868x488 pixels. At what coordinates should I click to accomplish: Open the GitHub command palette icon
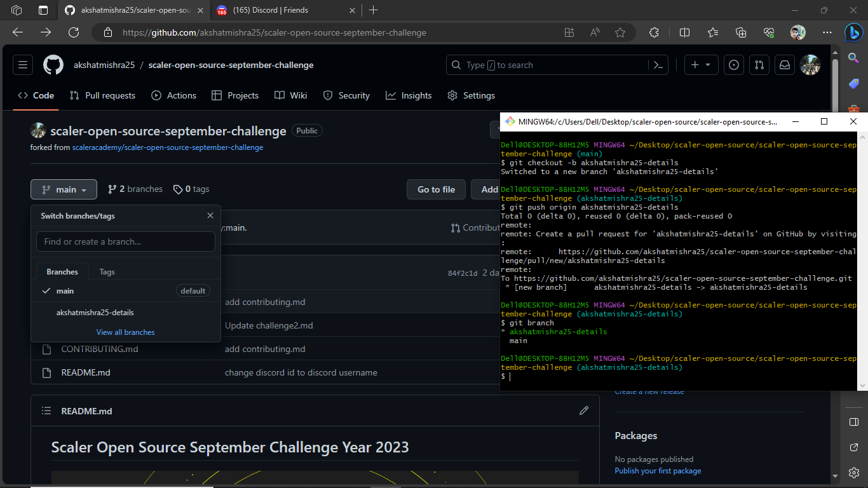click(658, 65)
